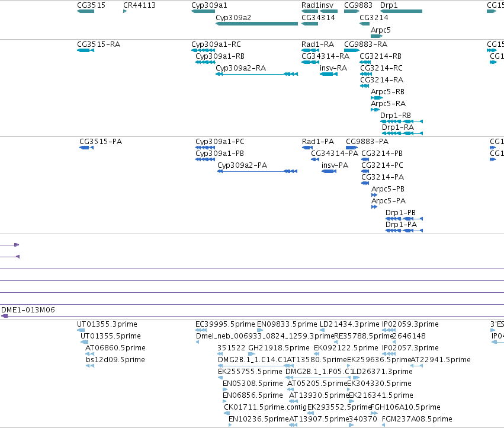
Task: Select the CG9883-PA protein label
Action: (x=367, y=142)
